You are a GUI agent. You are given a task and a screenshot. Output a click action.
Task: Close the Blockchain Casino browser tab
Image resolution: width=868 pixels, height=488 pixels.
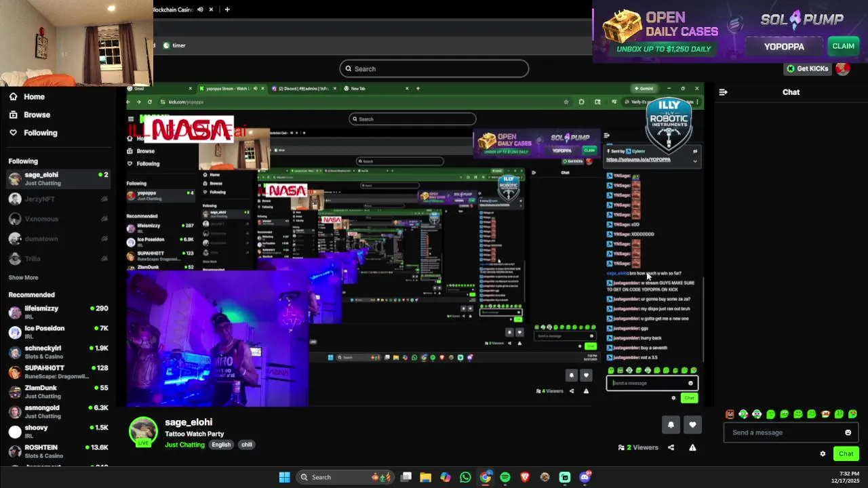tap(212, 9)
